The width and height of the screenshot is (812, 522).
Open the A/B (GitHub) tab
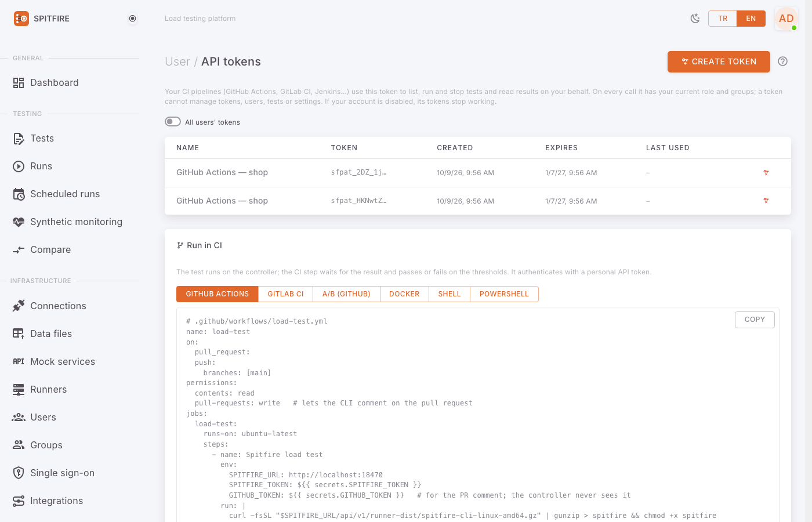[x=346, y=294]
